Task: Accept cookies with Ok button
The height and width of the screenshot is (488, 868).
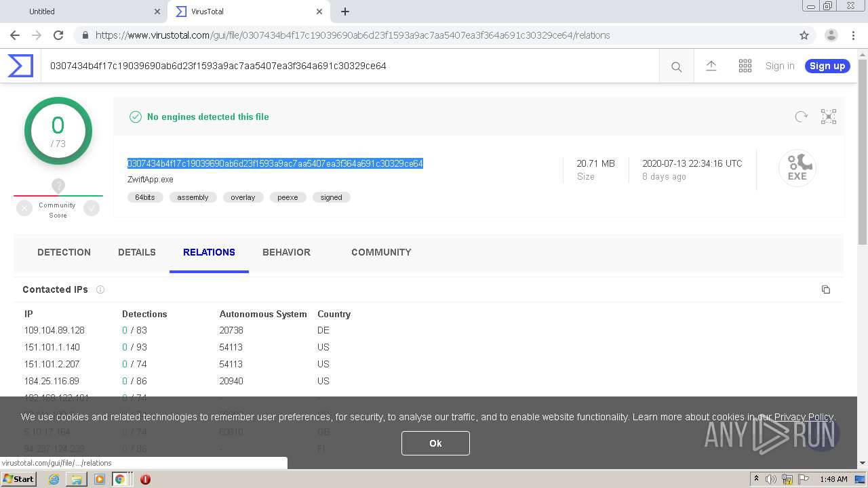Action: coord(435,443)
